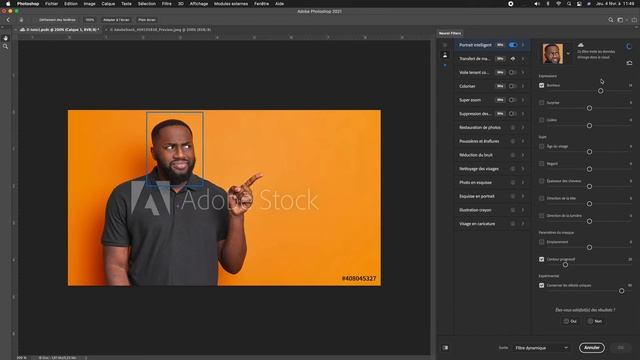
Task: Expand the Super zoom row chevron
Action: [523, 100]
